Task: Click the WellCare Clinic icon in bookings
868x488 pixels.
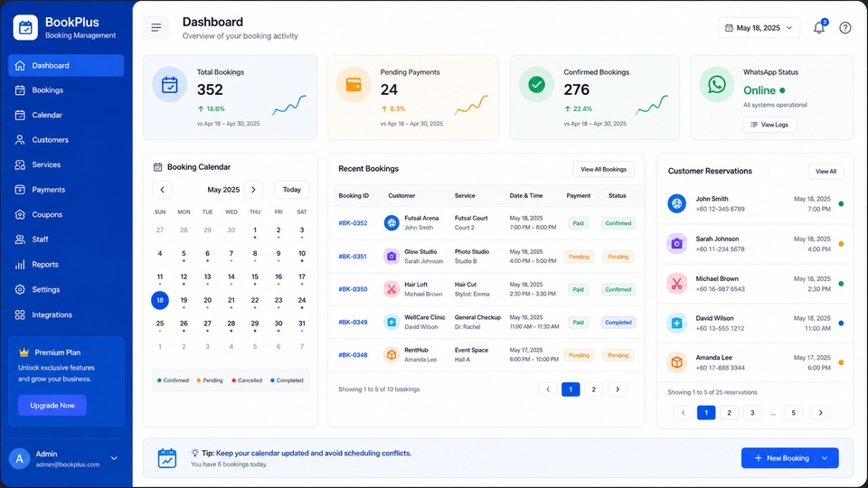Action: pyautogui.click(x=392, y=322)
